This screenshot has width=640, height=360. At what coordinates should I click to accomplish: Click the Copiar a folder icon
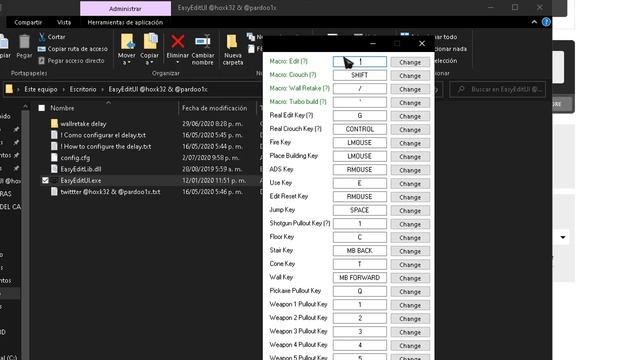click(150, 42)
